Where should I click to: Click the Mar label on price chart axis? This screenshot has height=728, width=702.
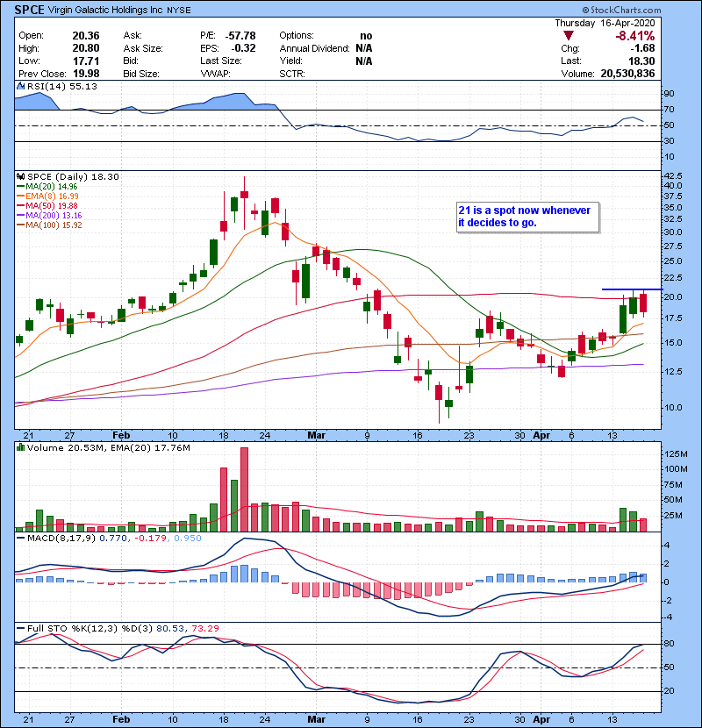[317, 436]
